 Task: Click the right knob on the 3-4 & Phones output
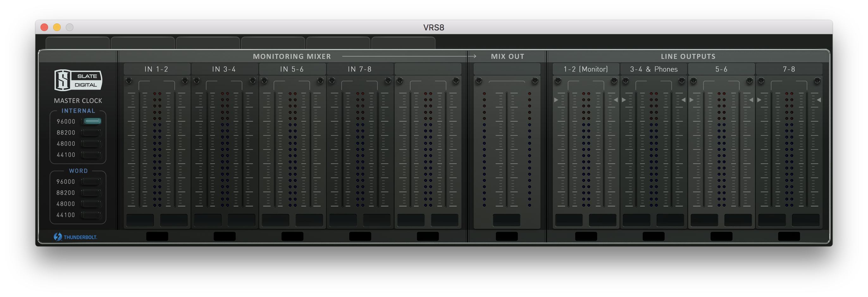tap(682, 81)
